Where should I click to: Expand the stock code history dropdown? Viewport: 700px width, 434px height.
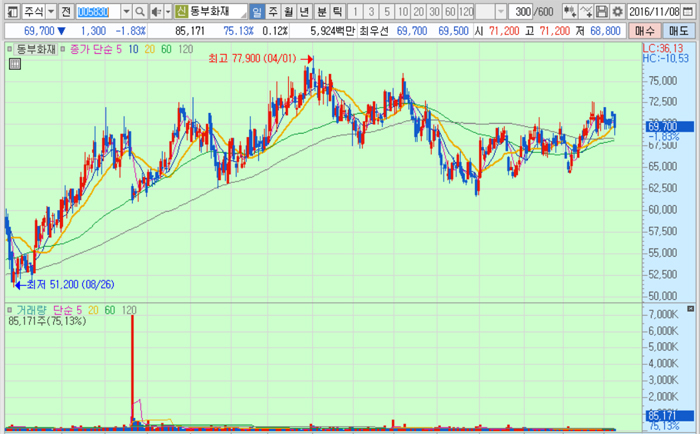126,11
